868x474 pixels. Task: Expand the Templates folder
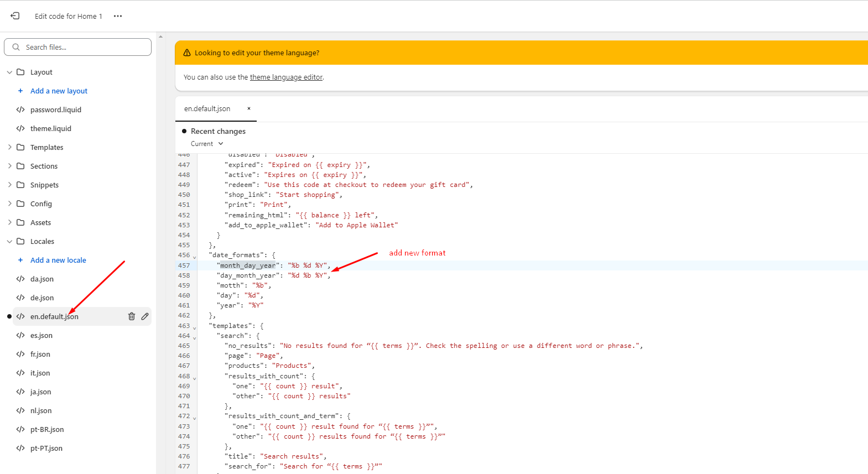(9, 147)
